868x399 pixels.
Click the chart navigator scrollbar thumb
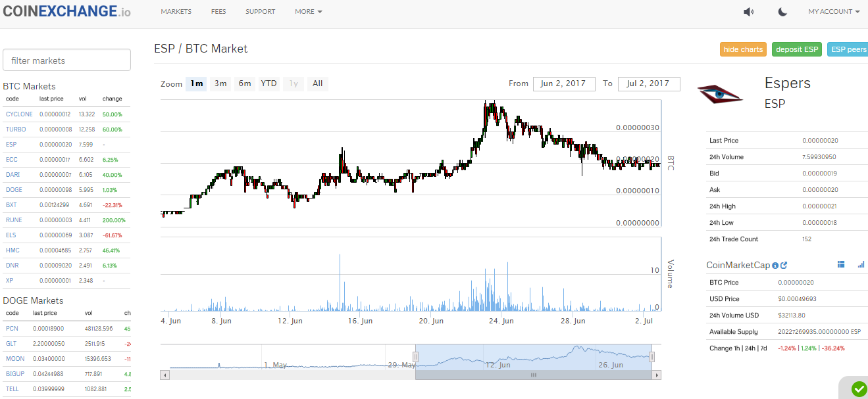coord(534,375)
